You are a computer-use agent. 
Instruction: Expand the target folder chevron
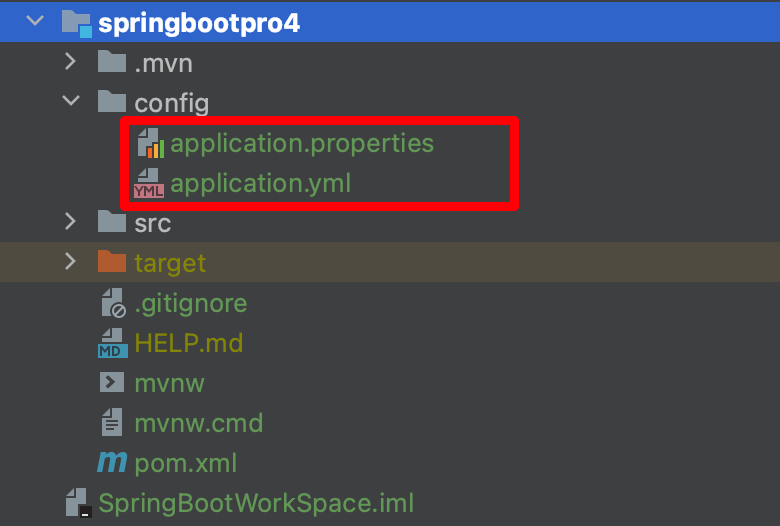coord(70,261)
